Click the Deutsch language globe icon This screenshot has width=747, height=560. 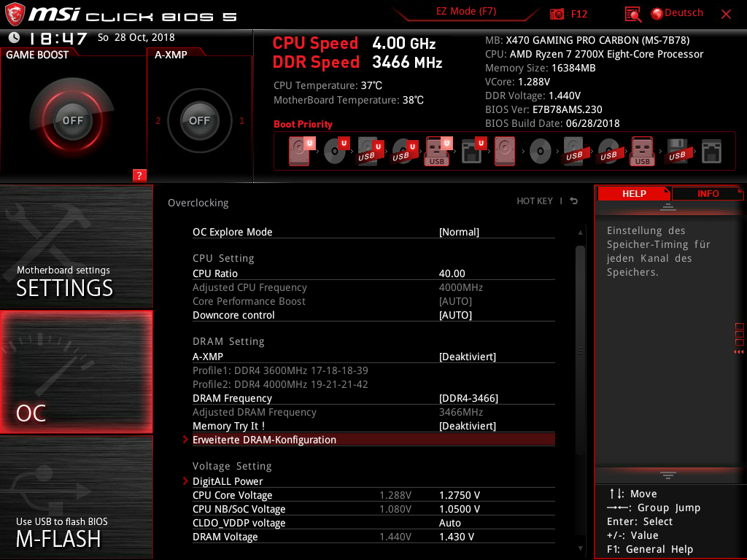click(x=657, y=14)
